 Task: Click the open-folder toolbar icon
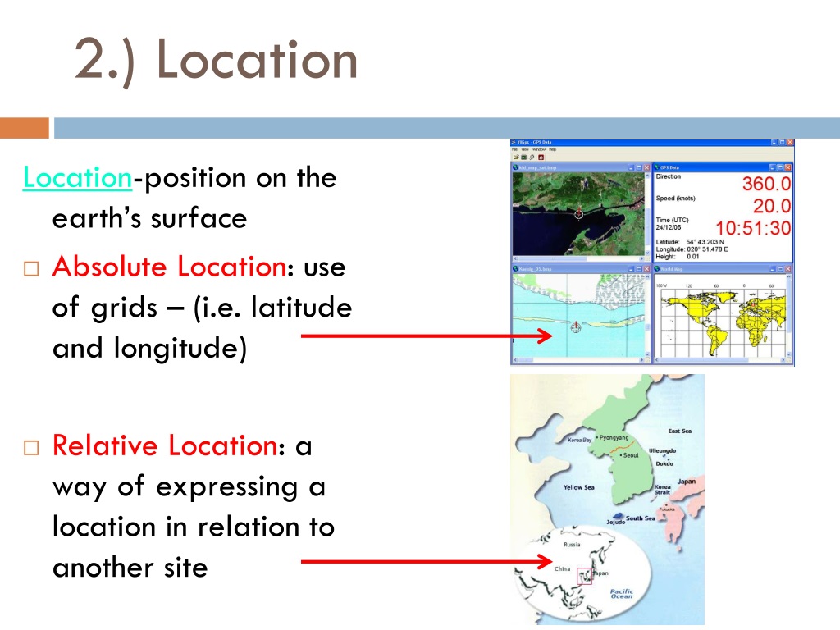click(x=517, y=157)
